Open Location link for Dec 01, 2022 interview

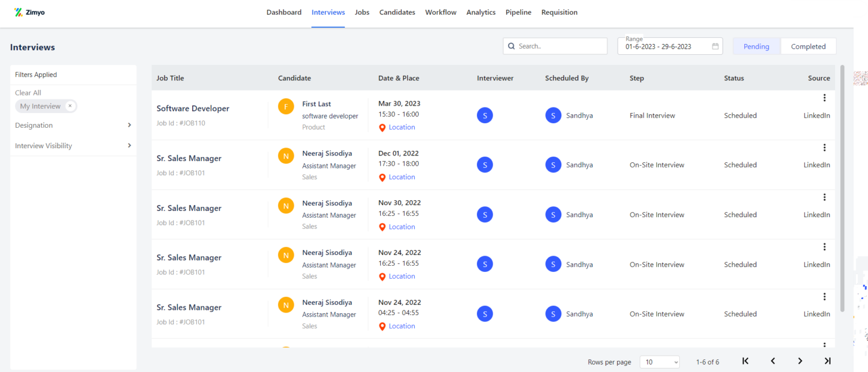(x=401, y=177)
